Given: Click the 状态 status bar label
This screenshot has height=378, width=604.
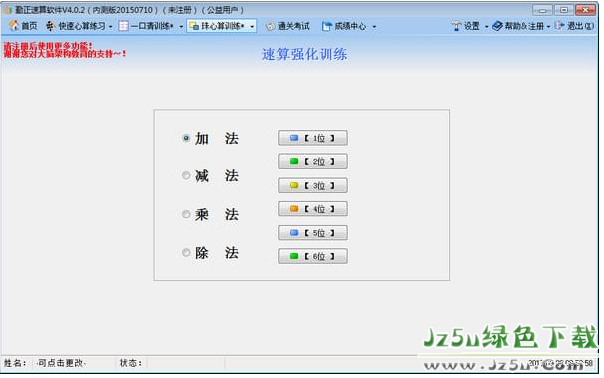Looking at the screenshot, I should click(x=131, y=363).
